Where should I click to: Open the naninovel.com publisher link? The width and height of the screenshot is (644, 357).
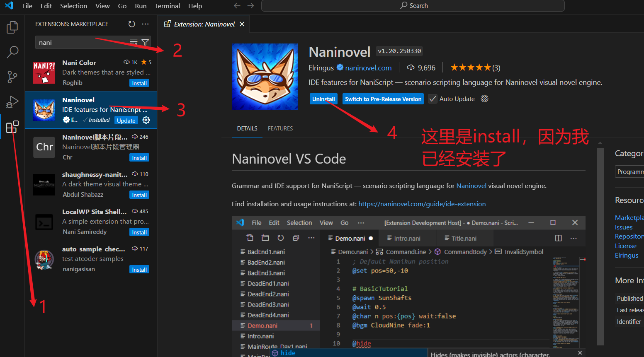368,68
